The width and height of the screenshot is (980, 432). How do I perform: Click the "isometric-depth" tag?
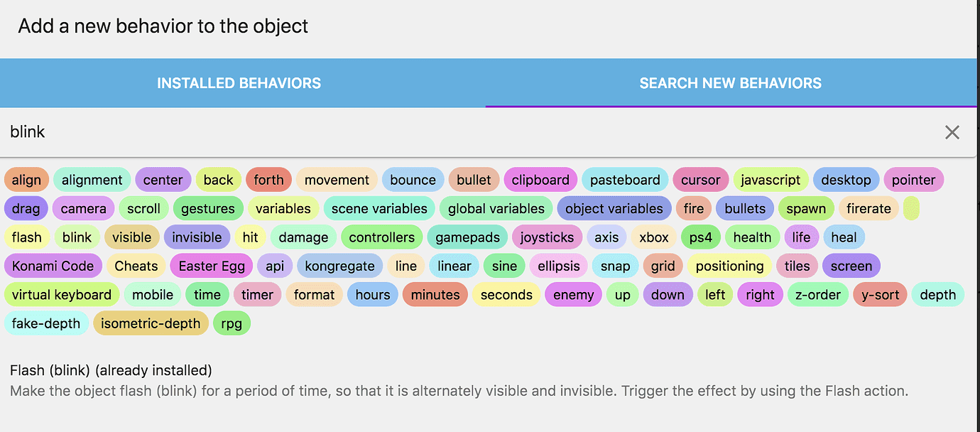click(x=151, y=323)
